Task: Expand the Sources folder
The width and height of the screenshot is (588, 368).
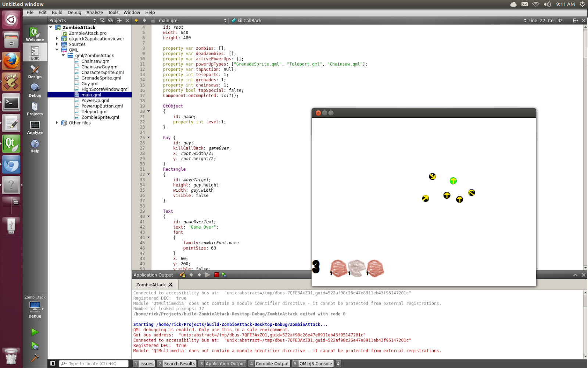Action: 56,44
